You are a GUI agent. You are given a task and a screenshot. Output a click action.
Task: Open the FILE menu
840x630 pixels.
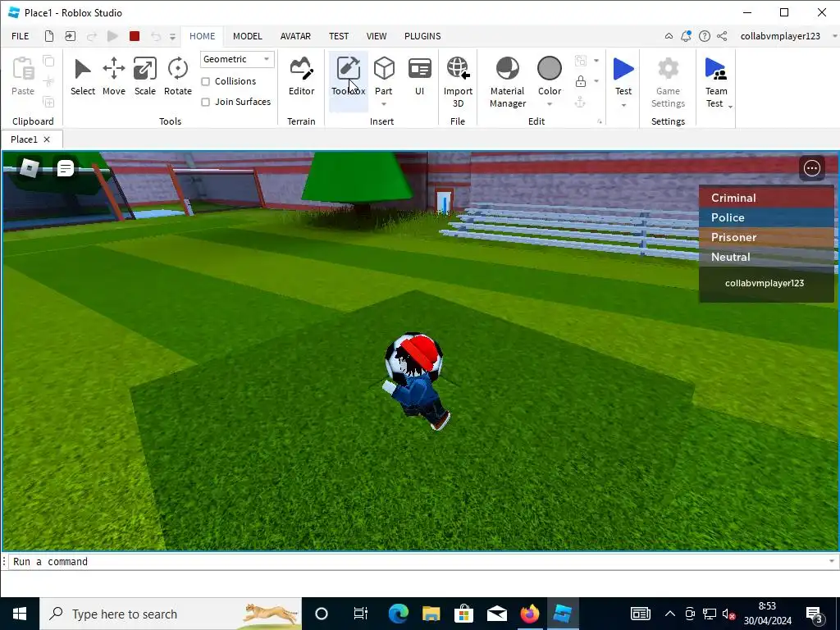[x=21, y=36]
